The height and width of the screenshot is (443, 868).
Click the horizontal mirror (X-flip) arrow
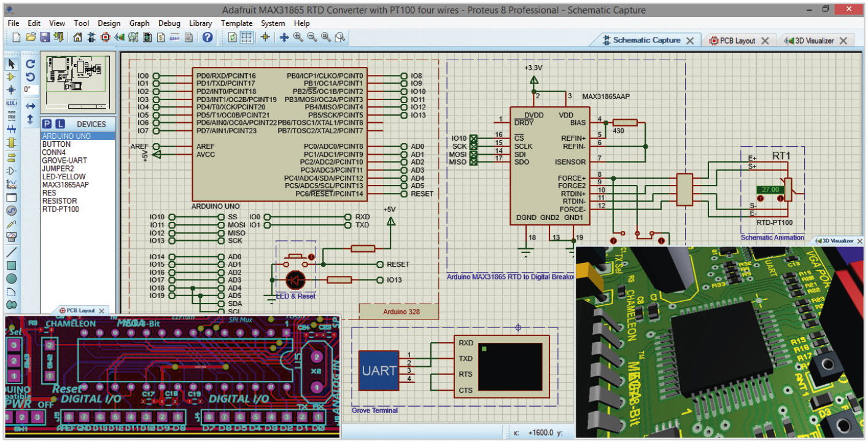tap(30, 106)
